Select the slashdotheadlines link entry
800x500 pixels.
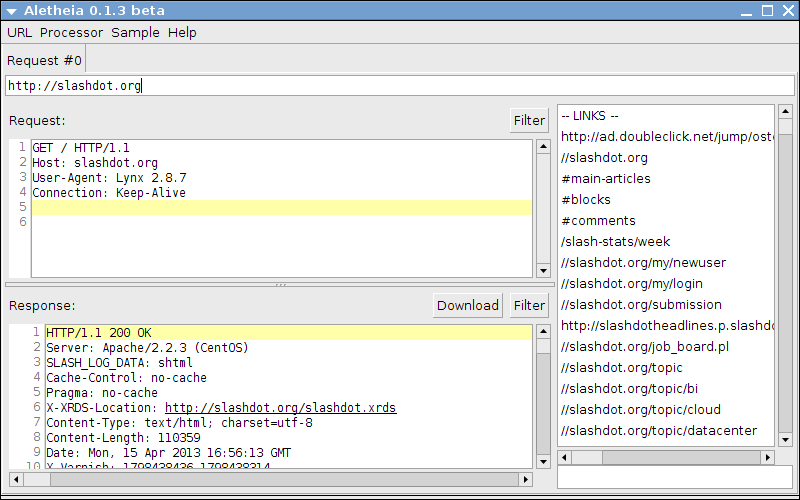tap(666, 326)
